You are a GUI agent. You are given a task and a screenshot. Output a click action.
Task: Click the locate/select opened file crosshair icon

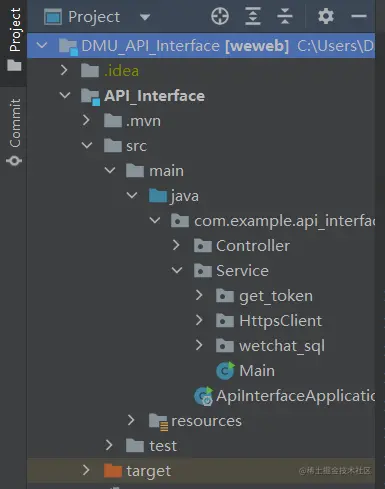[x=220, y=16]
